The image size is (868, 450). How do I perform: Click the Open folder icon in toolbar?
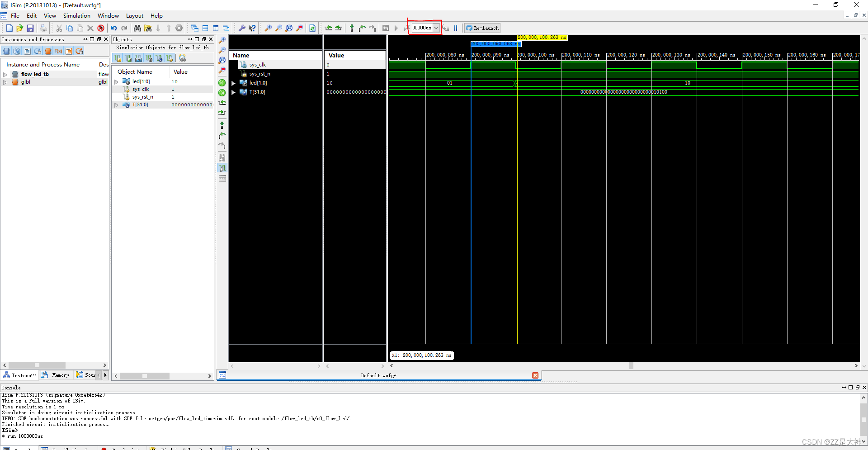point(19,28)
